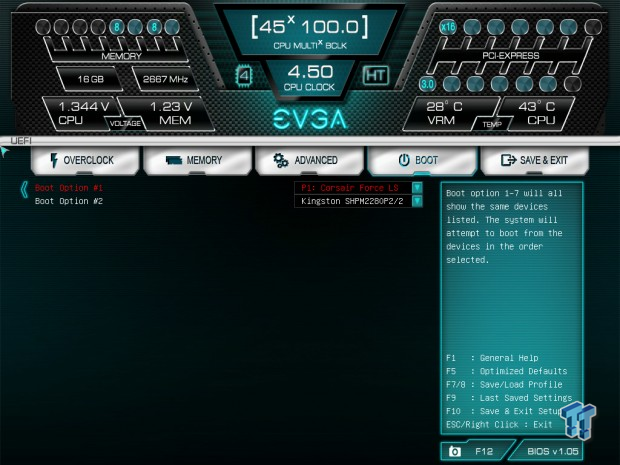Click the lightning bolt Overclock icon

[54, 160]
